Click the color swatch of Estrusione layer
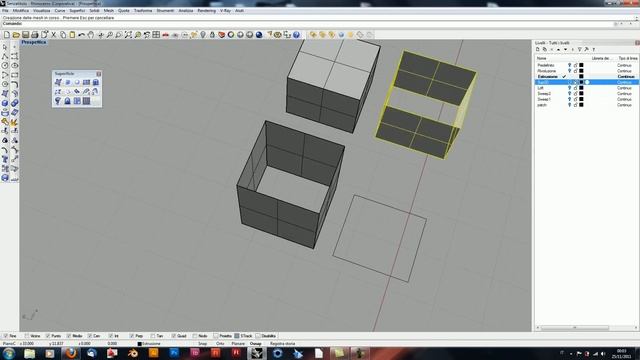This screenshot has width=640, height=360. click(x=581, y=76)
